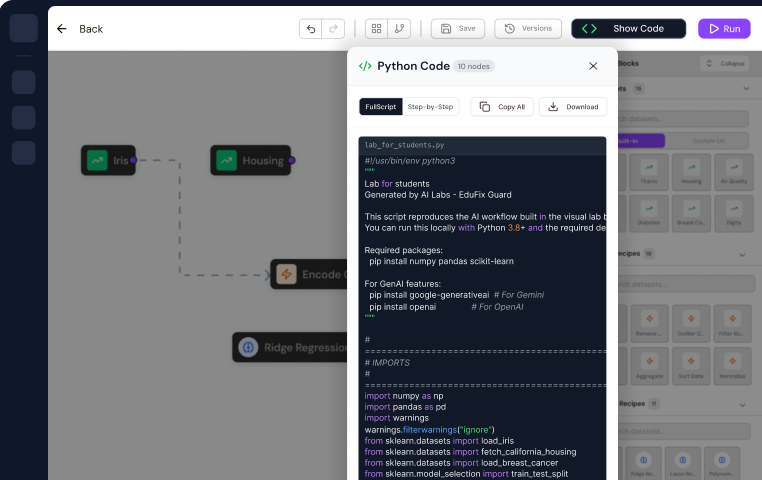Switch to Custom (4) datasets tab
This screenshot has width=762, height=480.
[709, 141]
